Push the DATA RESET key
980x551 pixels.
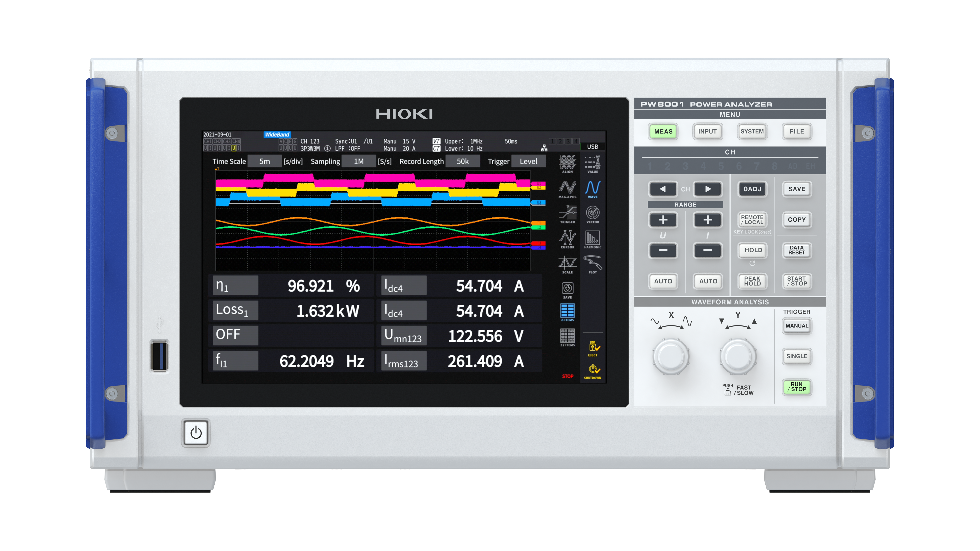[x=797, y=250]
